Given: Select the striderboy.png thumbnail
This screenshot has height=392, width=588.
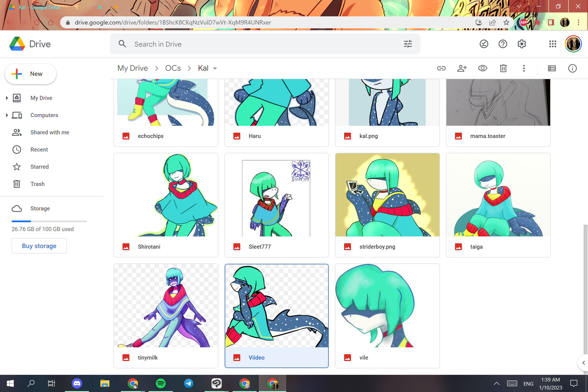Looking at the screenshot, I should click(x=387, y=195).
